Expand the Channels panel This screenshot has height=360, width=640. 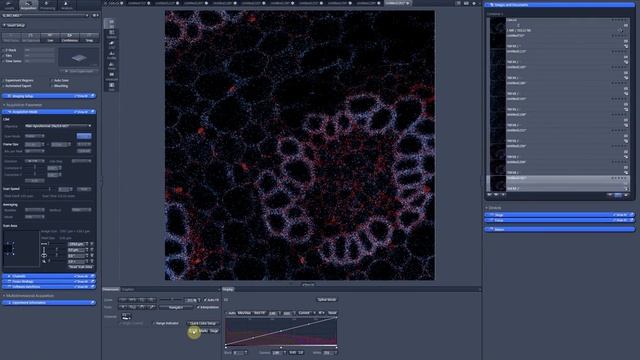[x=49, y=276]
